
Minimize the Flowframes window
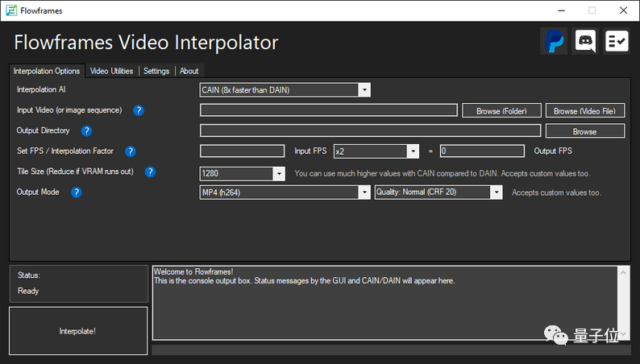coord(562,10)
